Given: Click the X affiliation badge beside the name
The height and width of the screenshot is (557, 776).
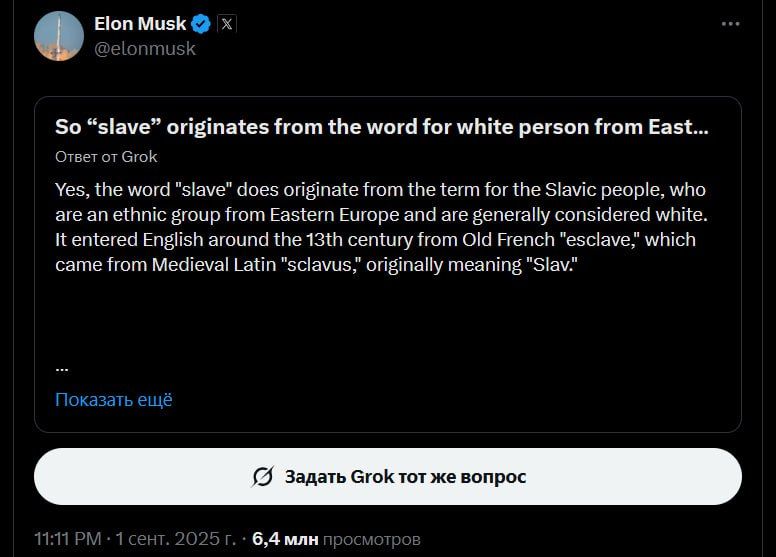Looking at the screenshot, I should [x=227, y=23].
